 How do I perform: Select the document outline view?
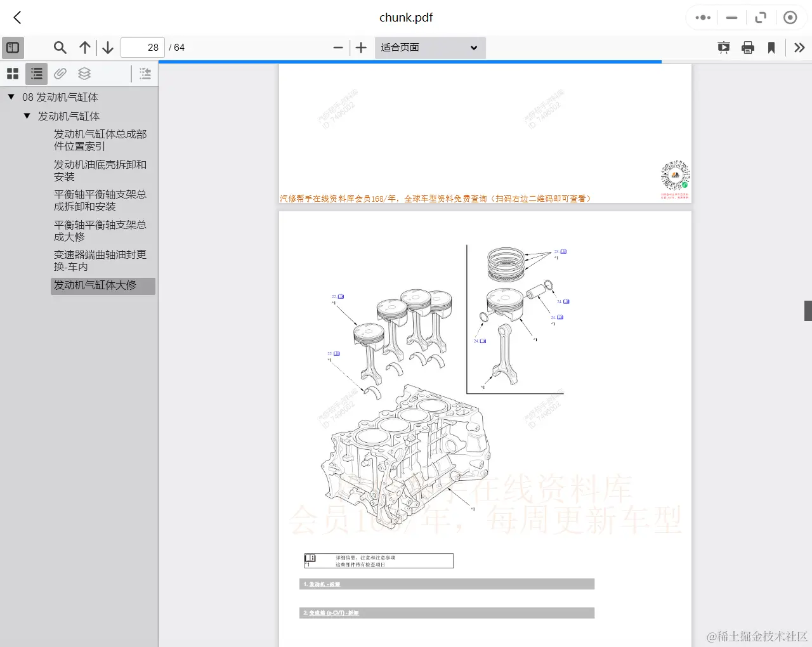click(x=36, y=74)
